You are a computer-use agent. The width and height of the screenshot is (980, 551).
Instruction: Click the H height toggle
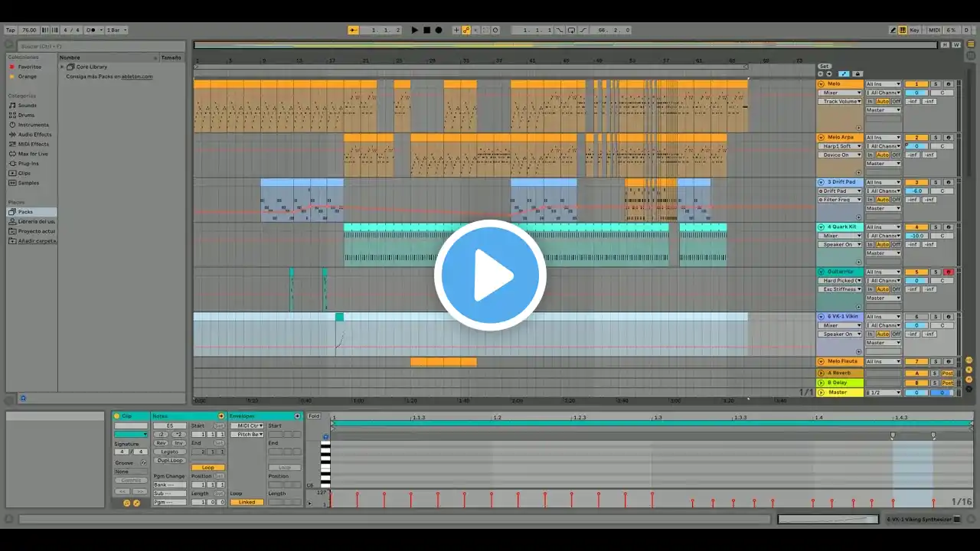944,44
